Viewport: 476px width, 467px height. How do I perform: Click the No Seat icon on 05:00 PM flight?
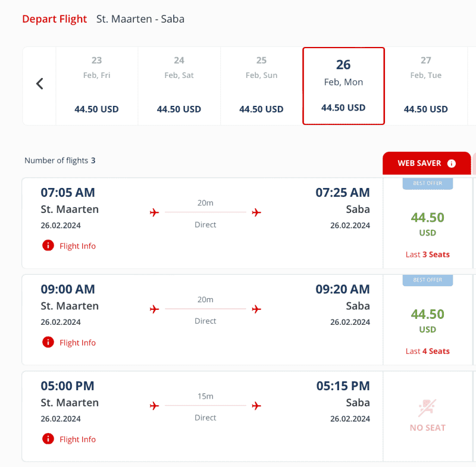click(x=427, y=408)
